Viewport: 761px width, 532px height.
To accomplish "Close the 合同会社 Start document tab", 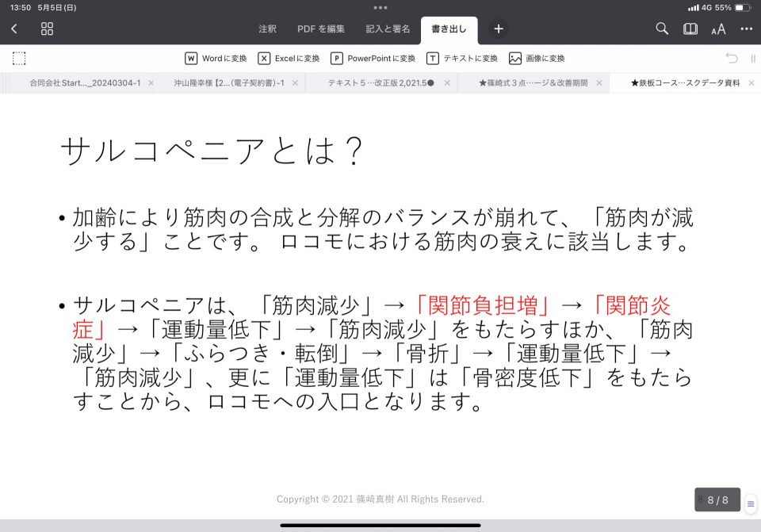I will (151, 83).
